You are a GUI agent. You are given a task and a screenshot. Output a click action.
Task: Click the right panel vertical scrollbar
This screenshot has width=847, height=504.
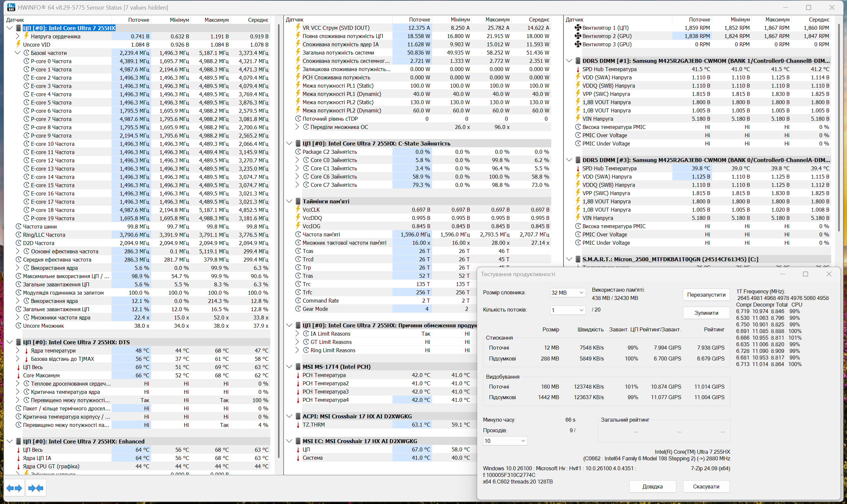(838, 129)
